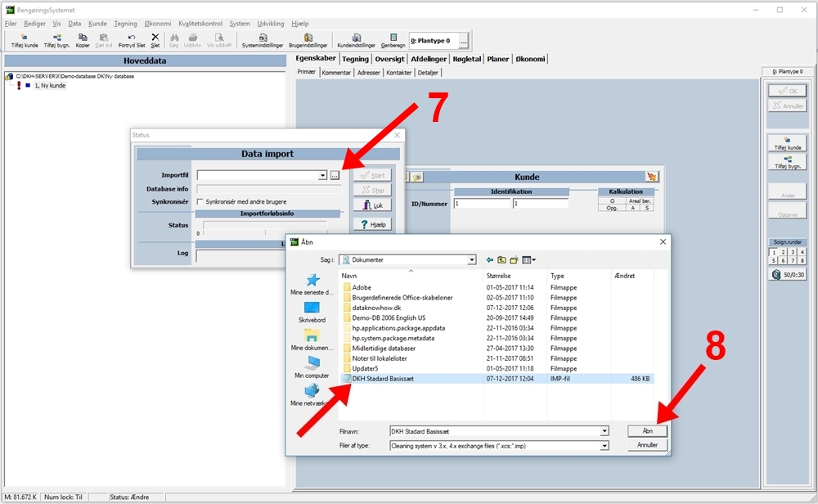
Task: Go up one folder level in Åbn dialog
Action: click(x=502, y=260)
